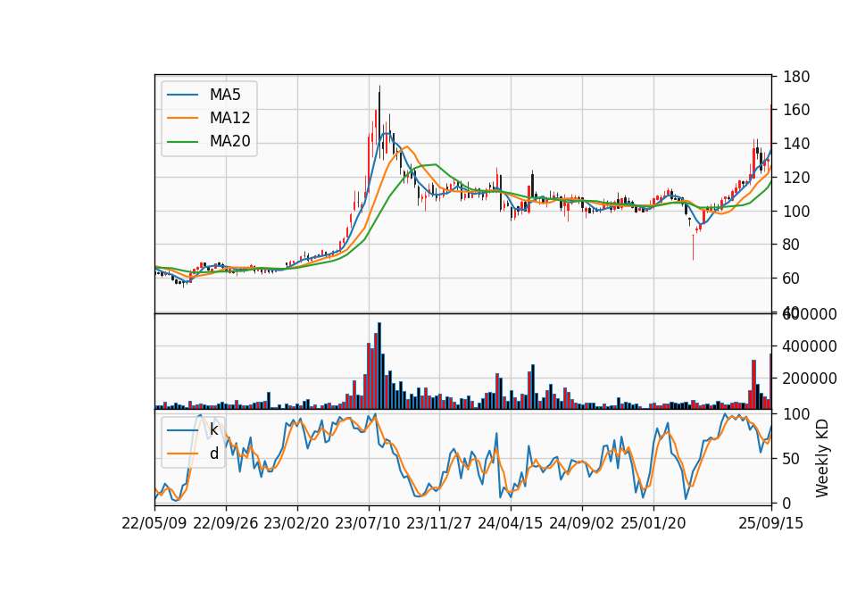Click the 24/04/15 date tick label
The width and height of the screenshot is (857, 616).
pyautogui.click(x=511, y=523)
